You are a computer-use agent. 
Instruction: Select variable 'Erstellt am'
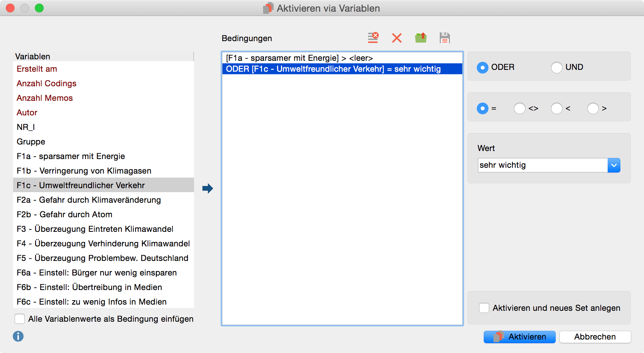click(104, 69)
